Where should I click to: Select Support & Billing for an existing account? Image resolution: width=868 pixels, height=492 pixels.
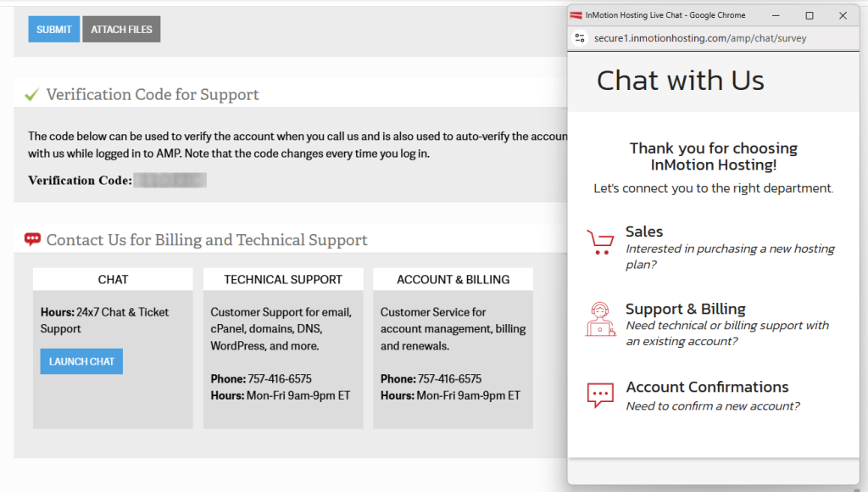pos(685,309)
